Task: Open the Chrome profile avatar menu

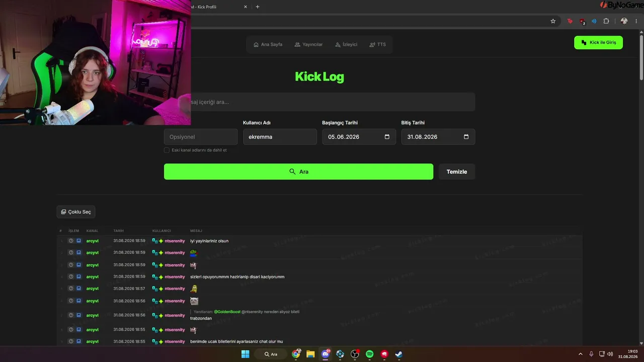Action: (624, 21)
